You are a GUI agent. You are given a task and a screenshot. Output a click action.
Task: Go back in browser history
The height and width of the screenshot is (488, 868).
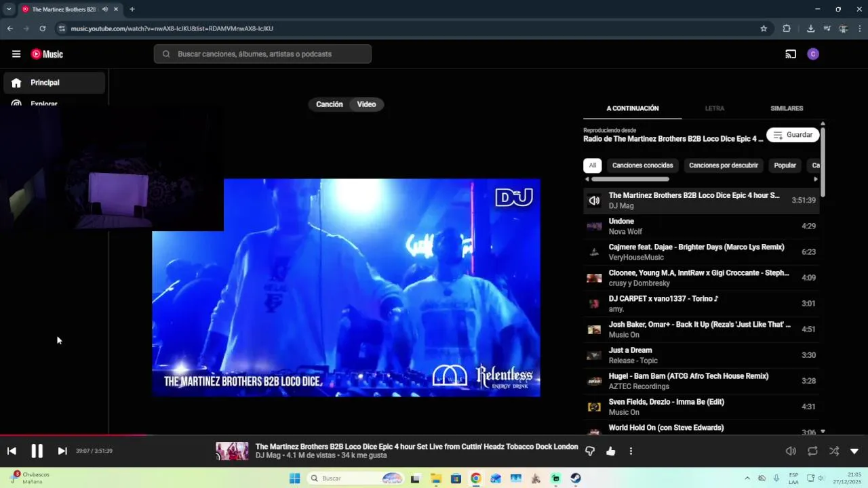(9, 28)
